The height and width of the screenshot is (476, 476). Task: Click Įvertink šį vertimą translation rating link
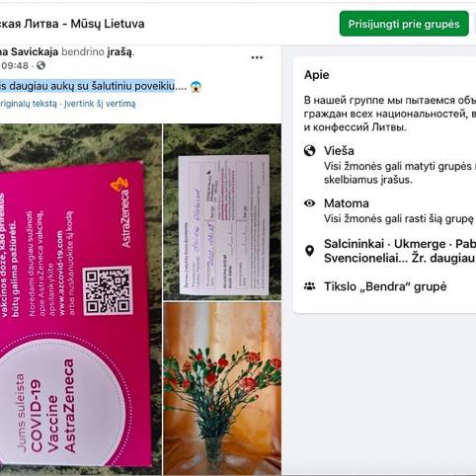click(100, 104)
